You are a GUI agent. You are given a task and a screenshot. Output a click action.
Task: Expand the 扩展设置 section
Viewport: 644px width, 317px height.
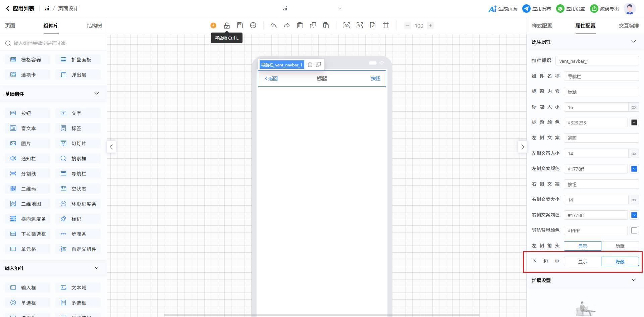pyautogui.click(x=633, y=280)
